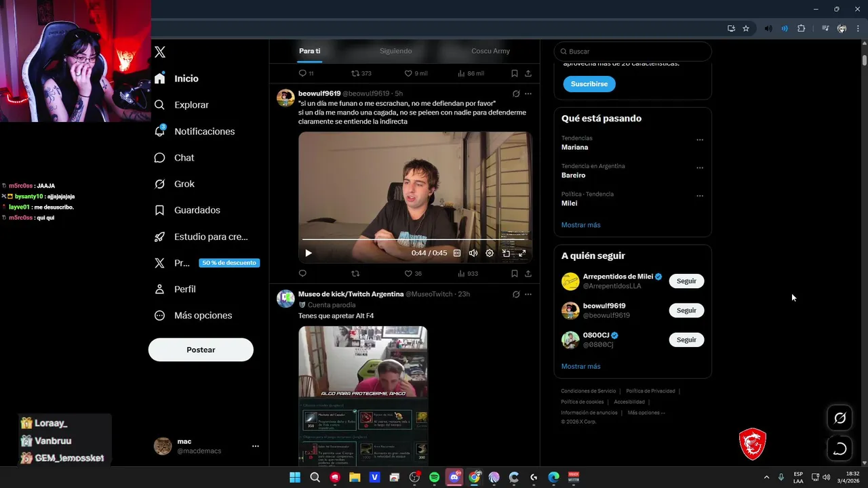868x488 pixels.
Task: Share the beowulf9619 post
Action: tap(528, 274)
